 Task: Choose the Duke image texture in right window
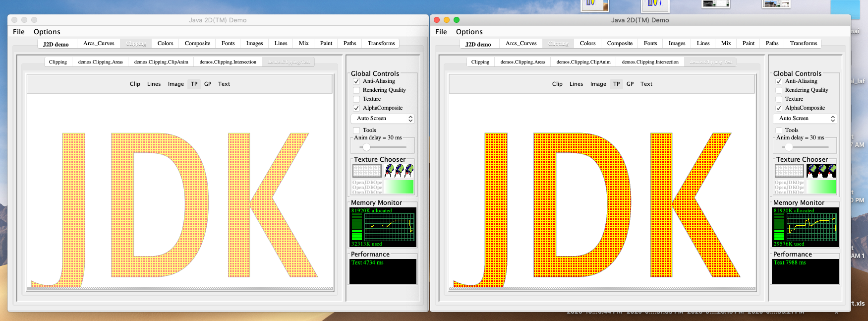click(x=821, y=171)
